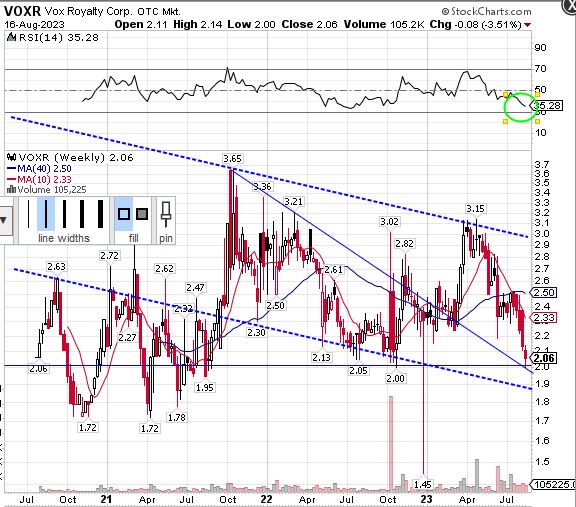Click the '21' year axis label
The height and width of the screenshot is (507, 576).
pyautogui.click(x=106, y=499)
